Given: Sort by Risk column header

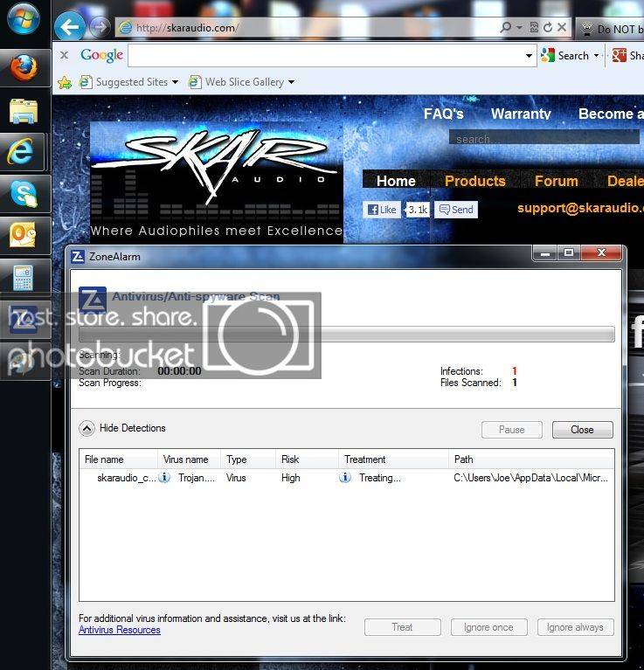Looking at the screenshot, I should 308,459.
